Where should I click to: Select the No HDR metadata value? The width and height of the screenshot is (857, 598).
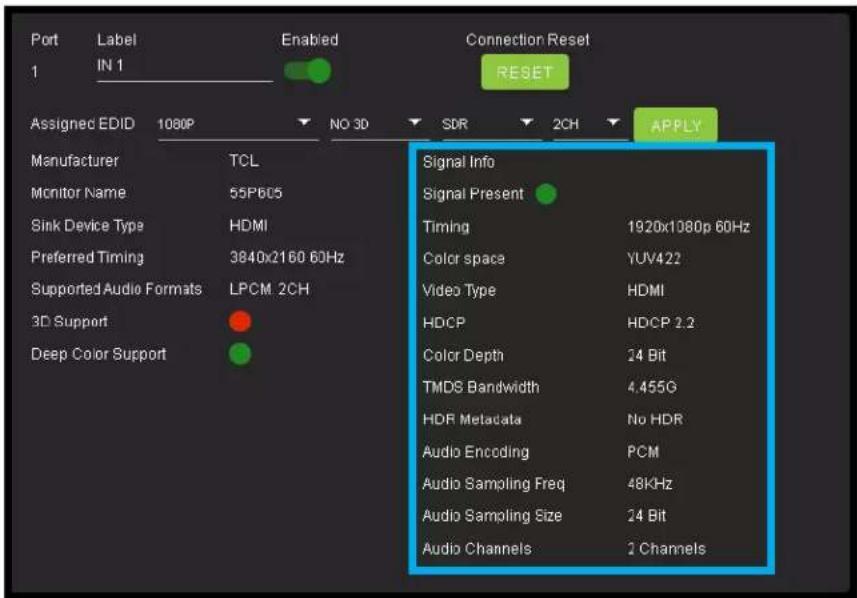[x=655, y=419]
